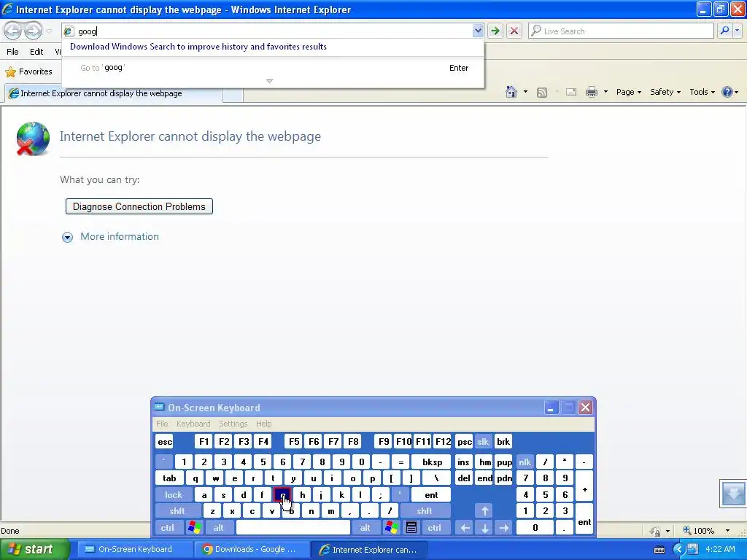Click the red Stop X button
Image resolution: width=747 pixels, height=560 pixels.
tap(514, 31)
